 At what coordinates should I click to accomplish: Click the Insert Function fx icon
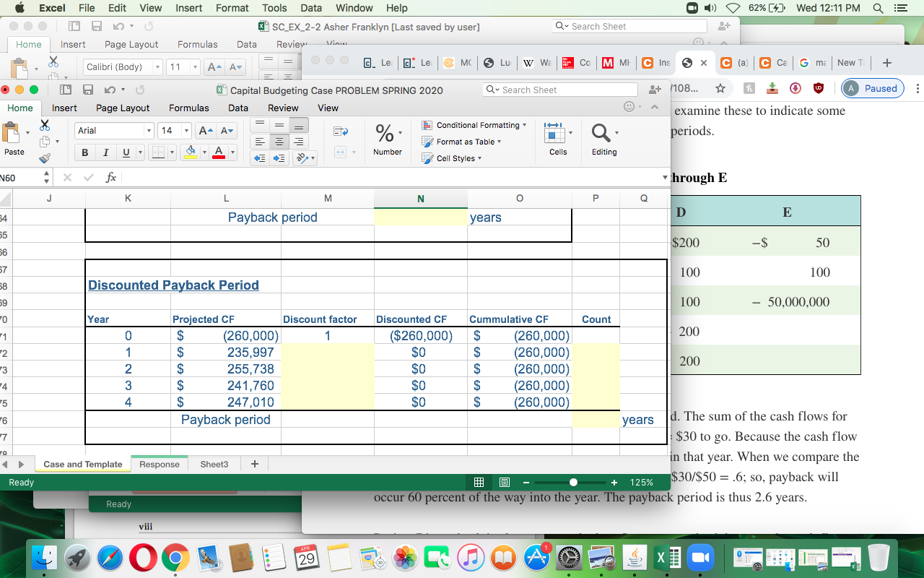tap(110, 177)
